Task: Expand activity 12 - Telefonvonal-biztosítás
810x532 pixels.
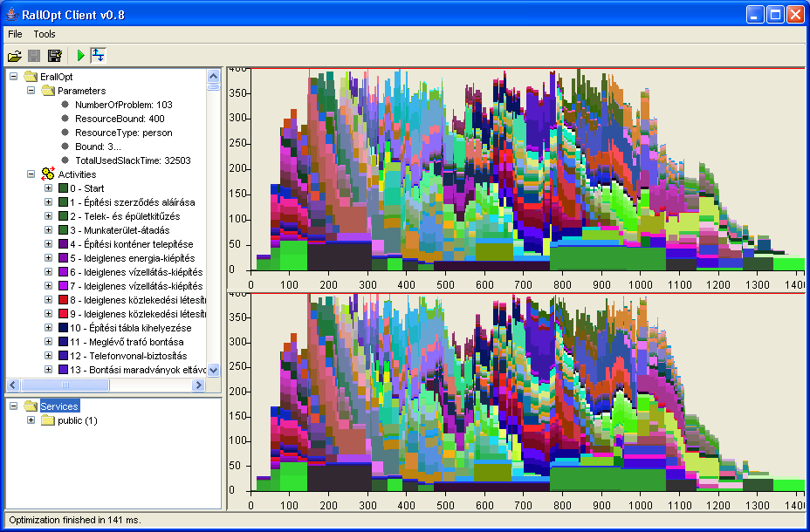Action: [x=49, y=356]
